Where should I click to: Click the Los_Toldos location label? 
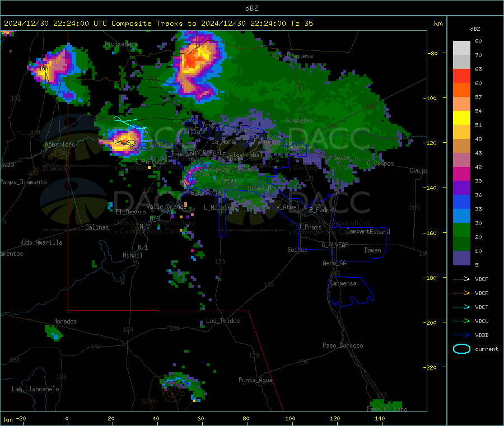tap(223, 321)
